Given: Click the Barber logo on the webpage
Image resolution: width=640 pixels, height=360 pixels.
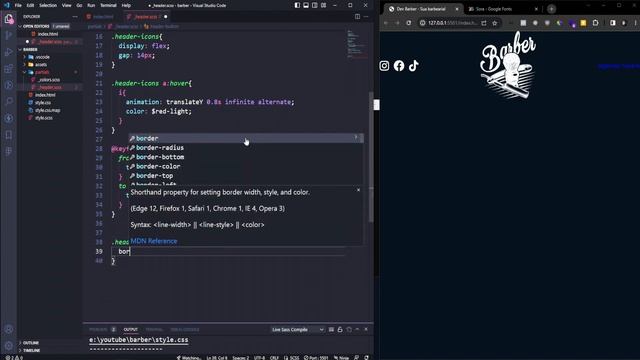Looking at the screenshot, I should tap(507, 65).
